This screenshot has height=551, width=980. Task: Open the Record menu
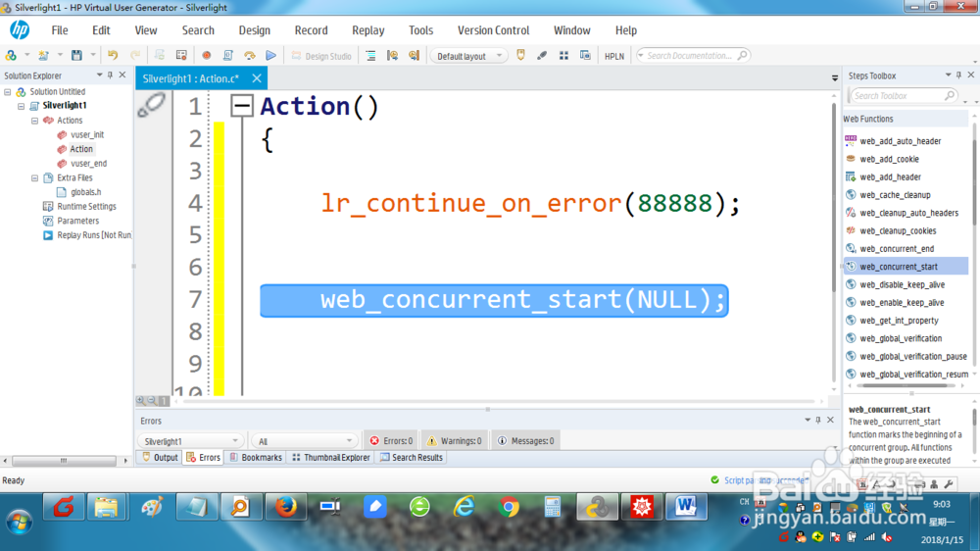(x=312, y=30)
